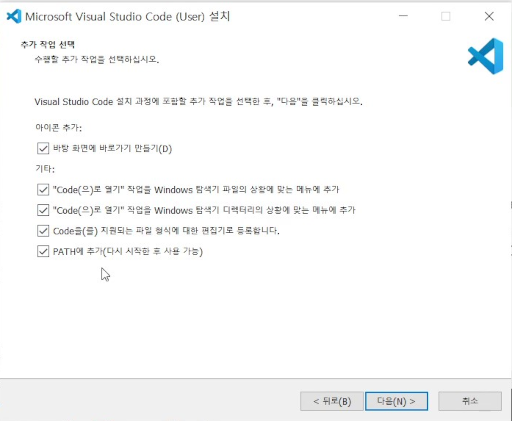Click the '아이콘 추가:' label
Image resolution: width=512 pixels, height=421 pixels.
pyautogui.click(x=59, y=128)
